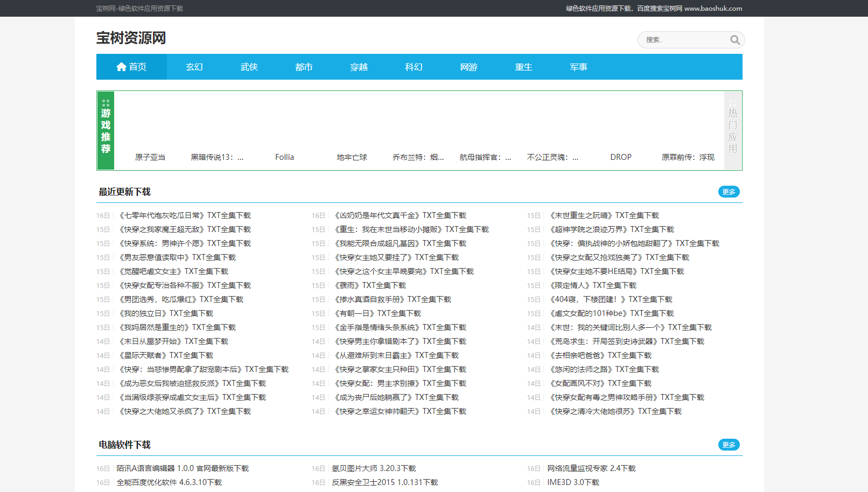Open 《快穿之幸运女神帅翻天》 link
Screen dimensions: 868x492
[x=399, y=411]
